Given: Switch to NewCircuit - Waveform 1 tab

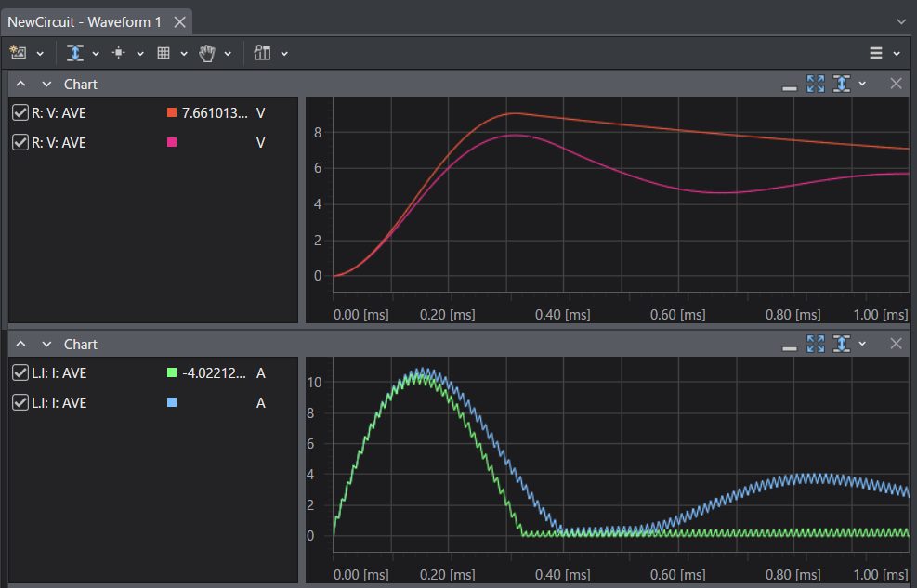Looking at the screenshot, I should (85, 22).
